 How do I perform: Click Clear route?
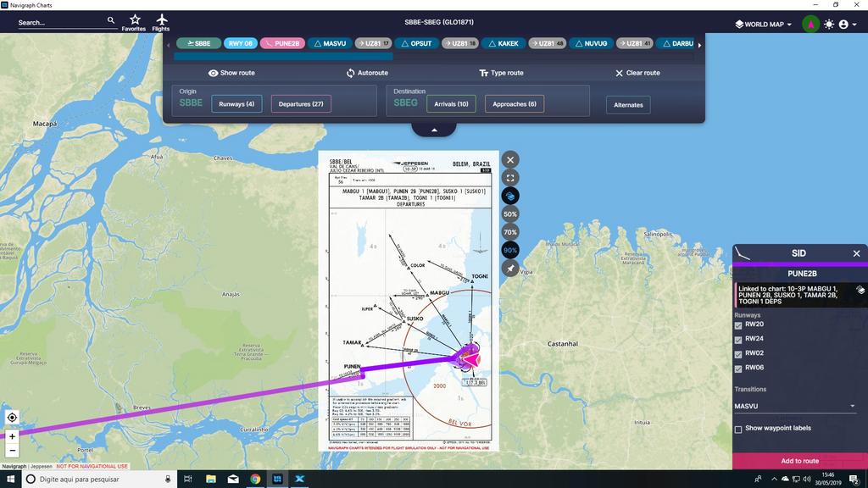637,73
